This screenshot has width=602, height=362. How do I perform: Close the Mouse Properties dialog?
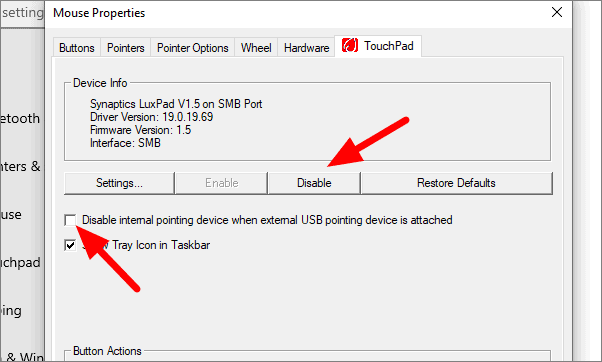(557, 13)
